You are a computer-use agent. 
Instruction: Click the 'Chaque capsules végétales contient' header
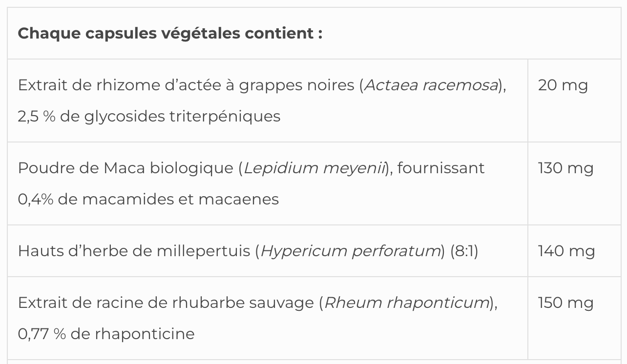(170, 34)
